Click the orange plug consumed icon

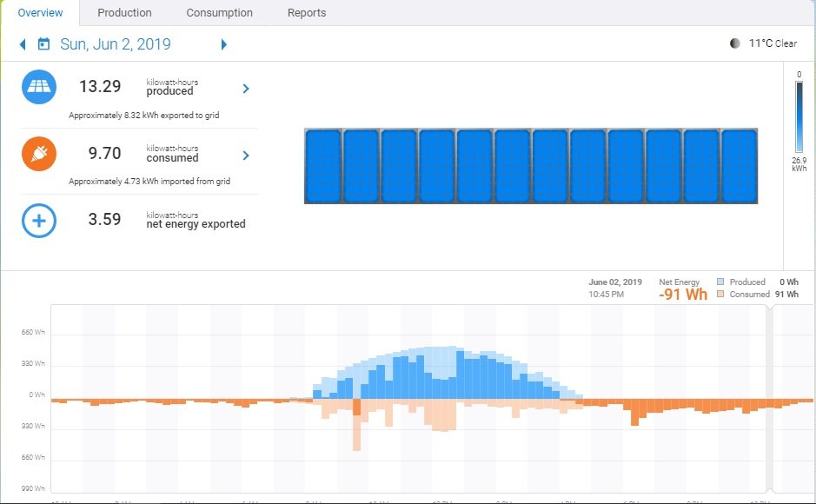pyautogui.click(x=39, y=154)
